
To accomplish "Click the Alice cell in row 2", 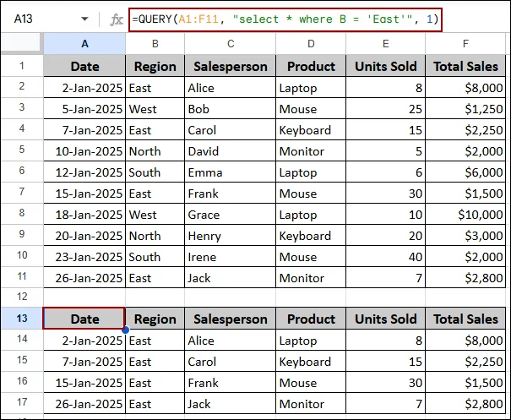I will point(231,87).
